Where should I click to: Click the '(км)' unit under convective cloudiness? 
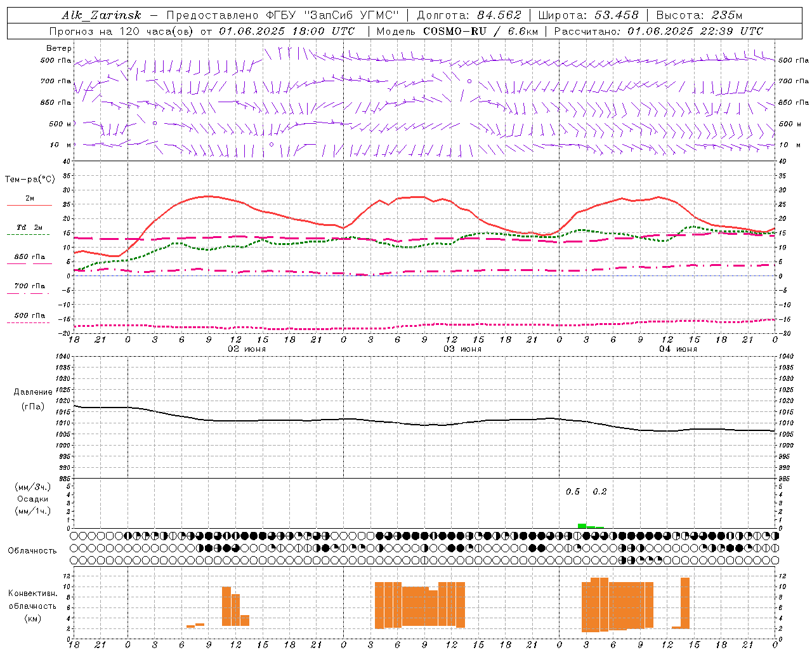33,618
